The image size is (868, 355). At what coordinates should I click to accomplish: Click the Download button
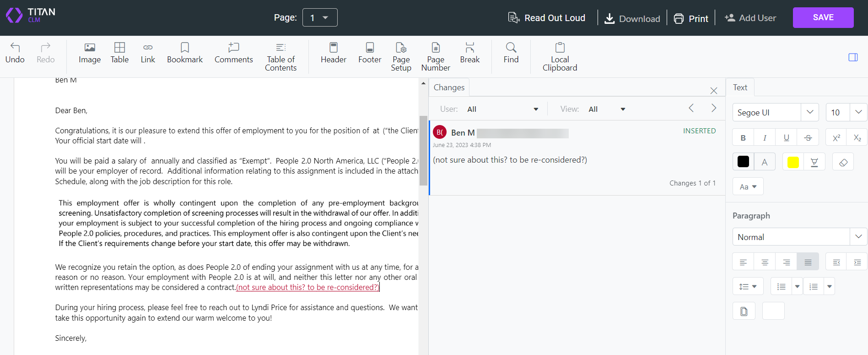[632, 18]
